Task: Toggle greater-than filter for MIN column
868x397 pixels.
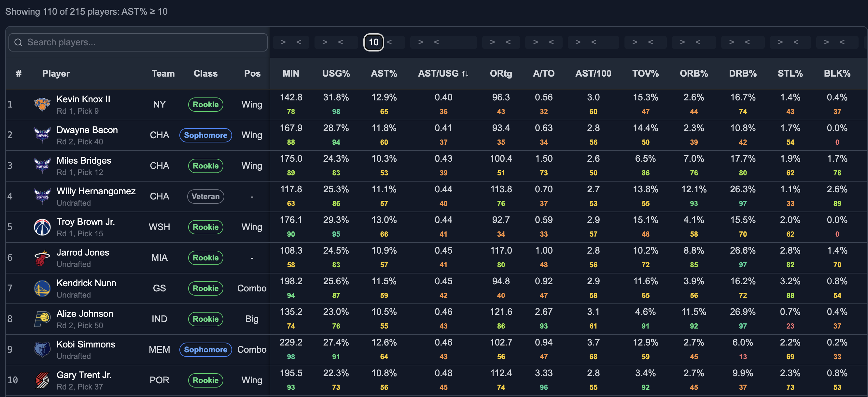Action: 283,42
